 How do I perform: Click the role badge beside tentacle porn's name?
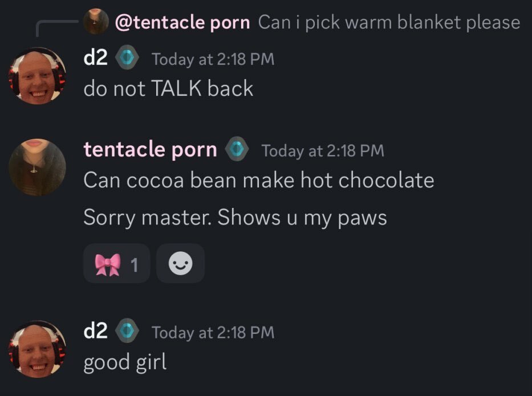(x=237, y=149)
